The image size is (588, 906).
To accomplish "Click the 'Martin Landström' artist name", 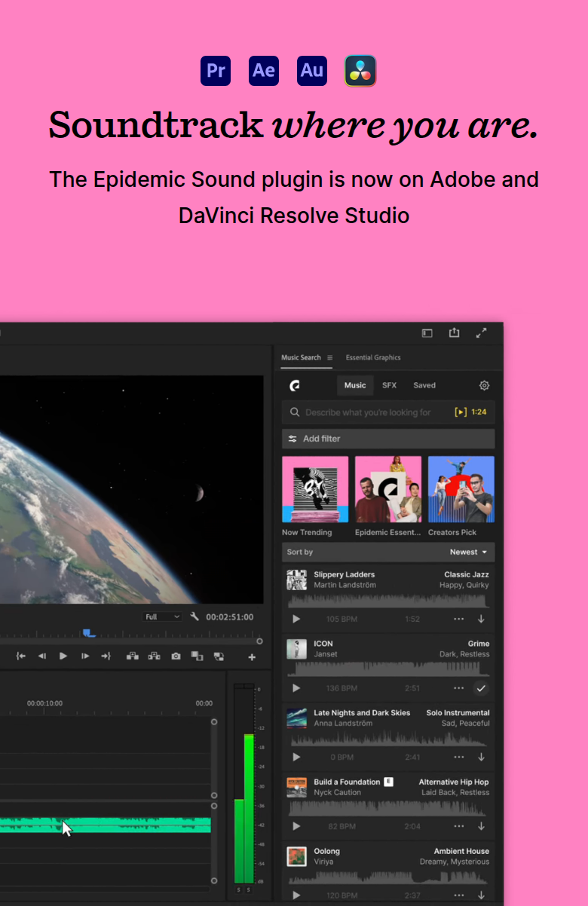I will tap(345, 585).
